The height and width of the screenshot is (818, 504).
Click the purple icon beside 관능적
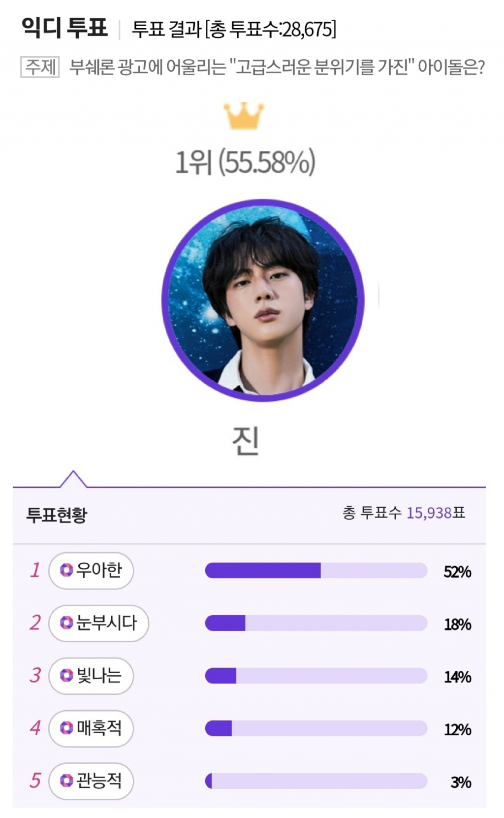tap(66, 781)
